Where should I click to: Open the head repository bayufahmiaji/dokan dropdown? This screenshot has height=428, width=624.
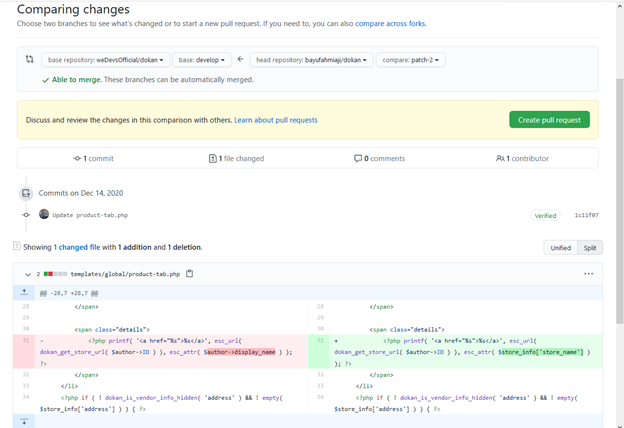(x=311, y=60)
